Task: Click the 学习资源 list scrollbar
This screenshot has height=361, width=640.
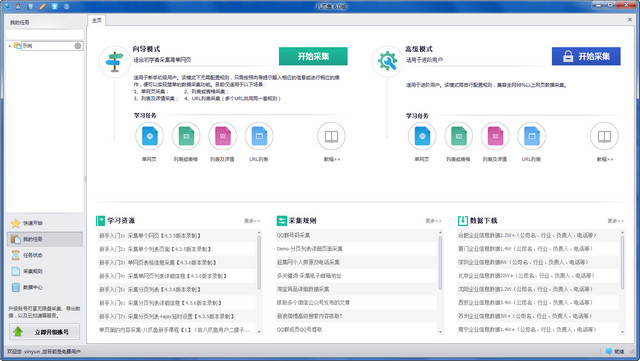Action: click(x=259, y=263)
